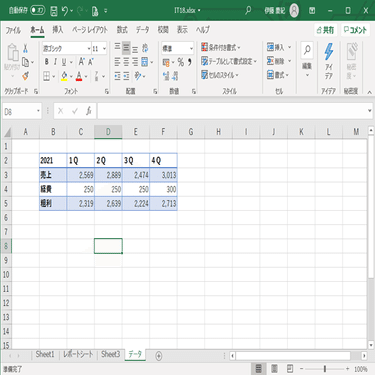
Task: Click inside the formula bar
Action: point(232,111)
